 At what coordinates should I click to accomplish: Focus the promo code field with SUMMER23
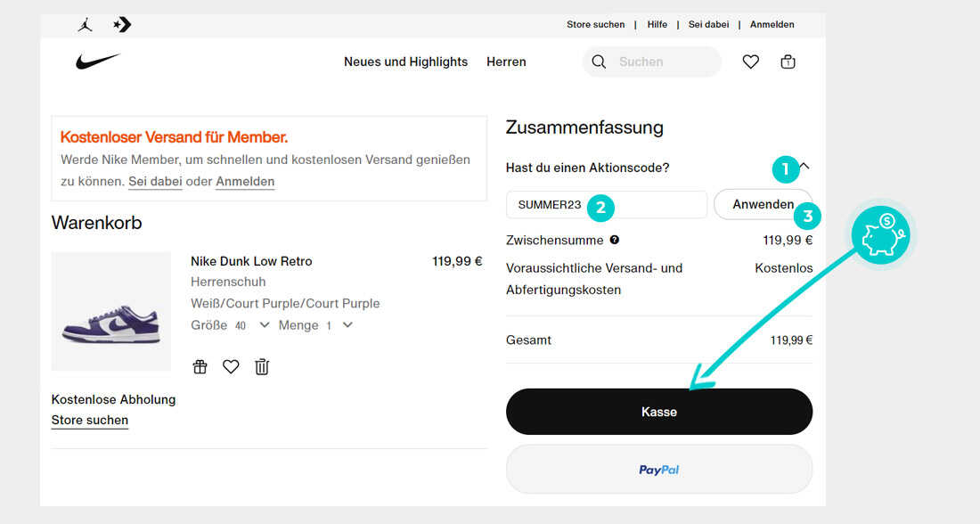606,204
